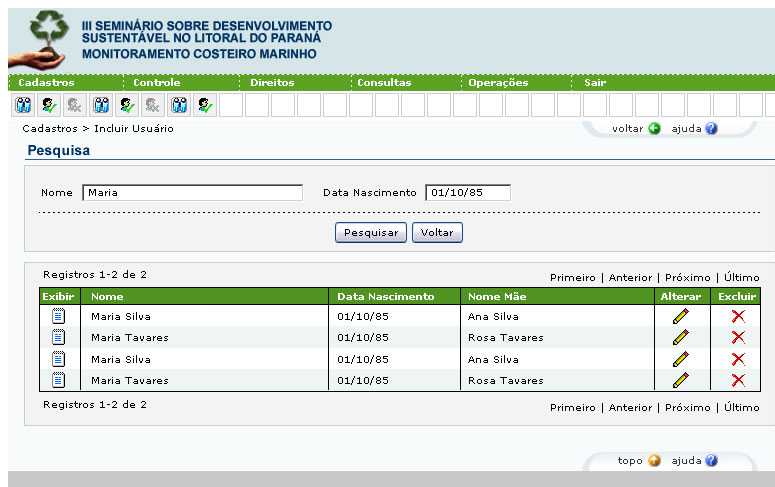The height and width of the screenshot is (487, 775).
Task: Open the Operações menu
Action: (498, 83)
